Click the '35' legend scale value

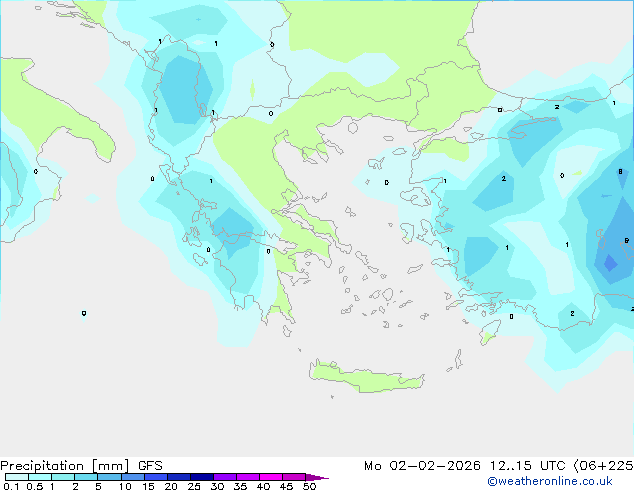click(240, 486)
